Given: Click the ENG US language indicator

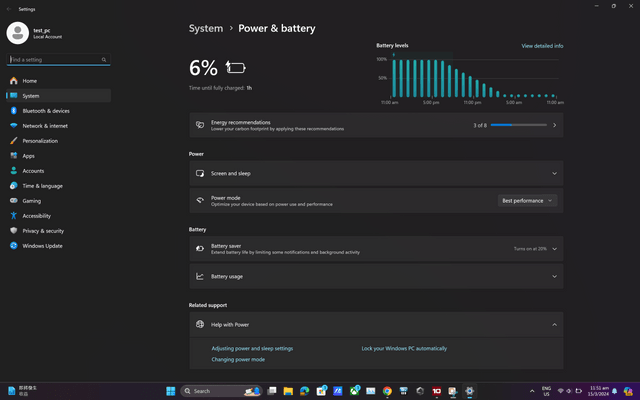Looking at the screenshot, I should tap(546, 391).
